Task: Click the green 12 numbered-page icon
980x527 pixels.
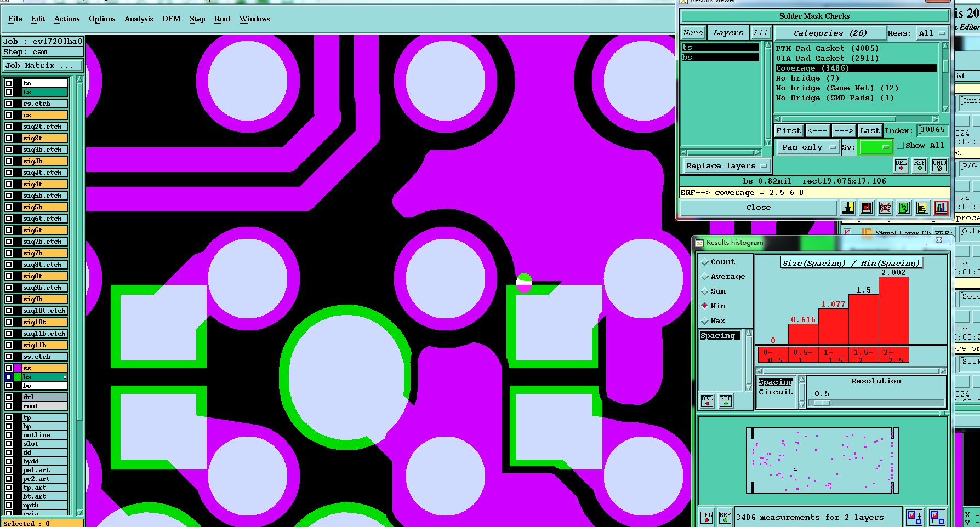Action: click(904, 208)
